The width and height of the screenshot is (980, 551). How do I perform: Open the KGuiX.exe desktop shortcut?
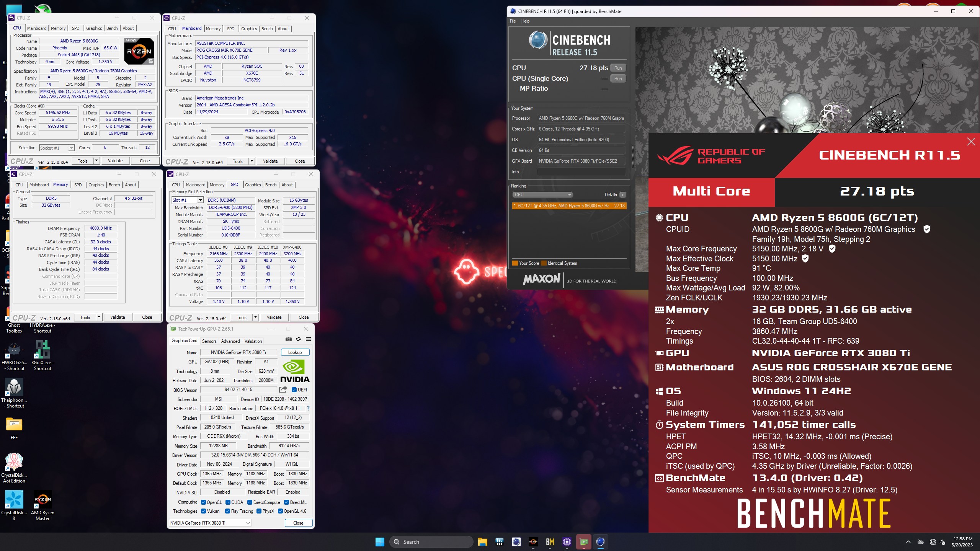tap(42, 356)
